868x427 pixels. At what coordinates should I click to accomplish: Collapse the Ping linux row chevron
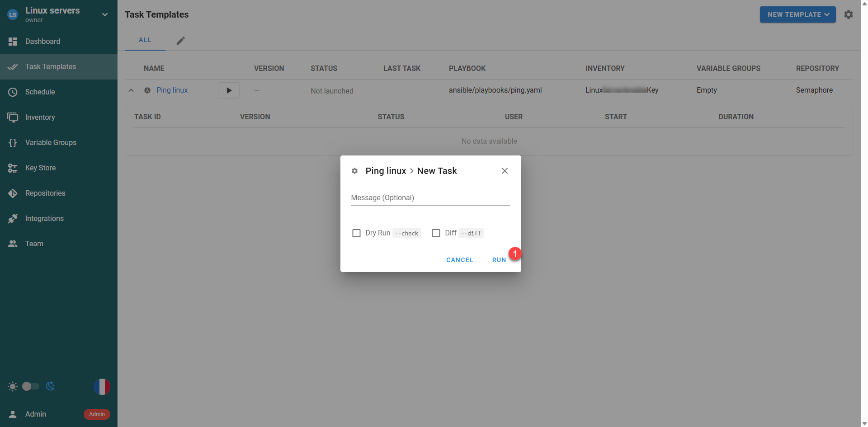coord(131,90)
